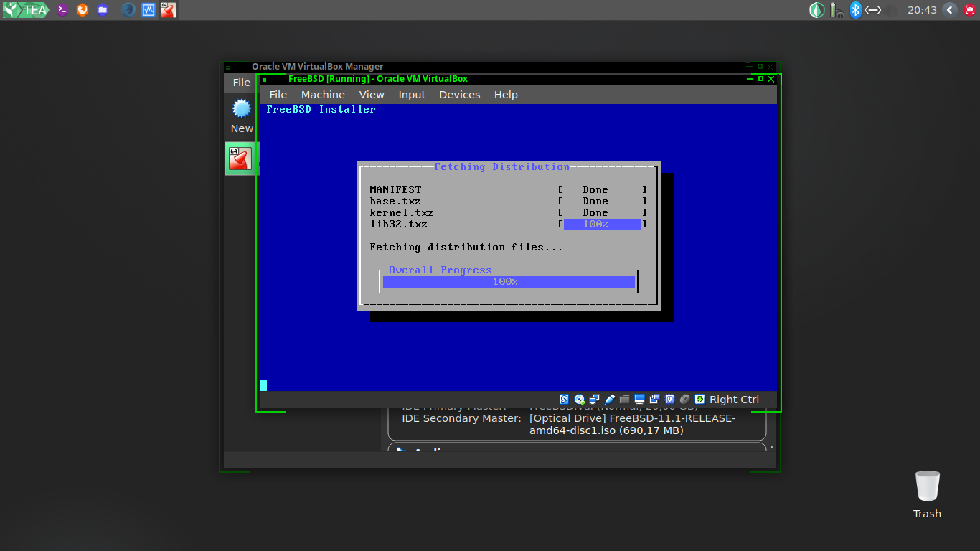Image resolution: width=980 pixels, height=551 pixels.
Task: Open the Input menu
Action: [412, 95]
